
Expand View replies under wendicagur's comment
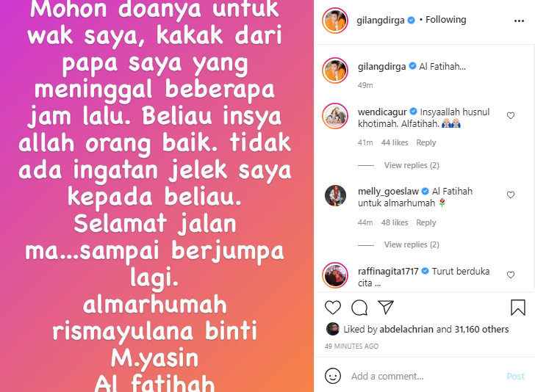click(412, 165)
